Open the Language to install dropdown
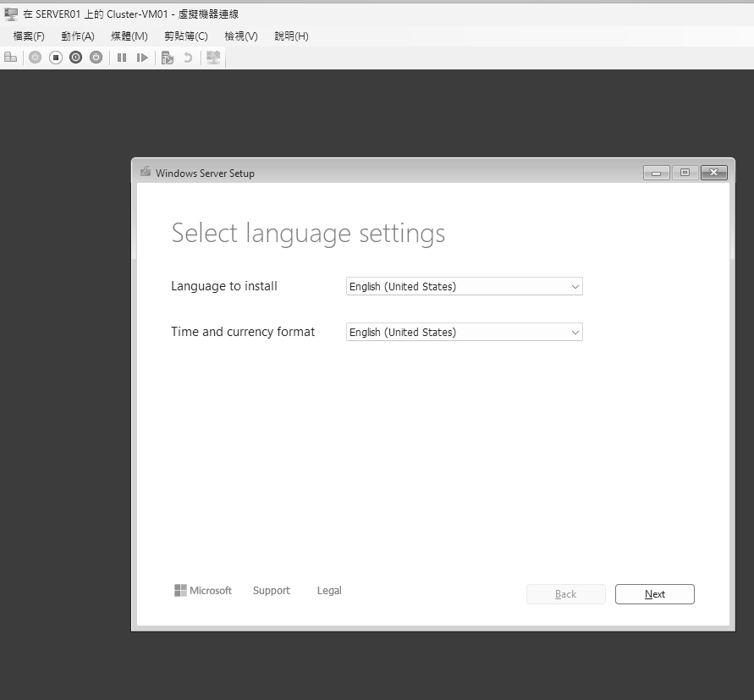This screenshot has width=754, height=700. 464,286
